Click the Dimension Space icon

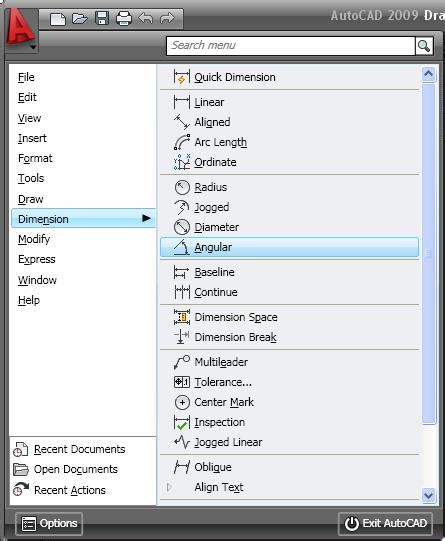181,317
